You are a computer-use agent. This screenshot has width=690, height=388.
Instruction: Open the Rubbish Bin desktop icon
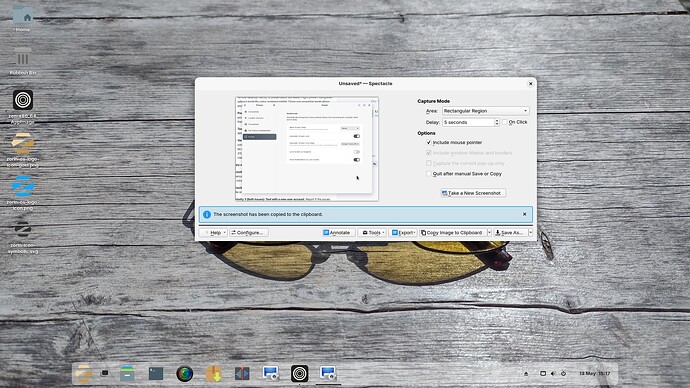[x=22, y=61]
